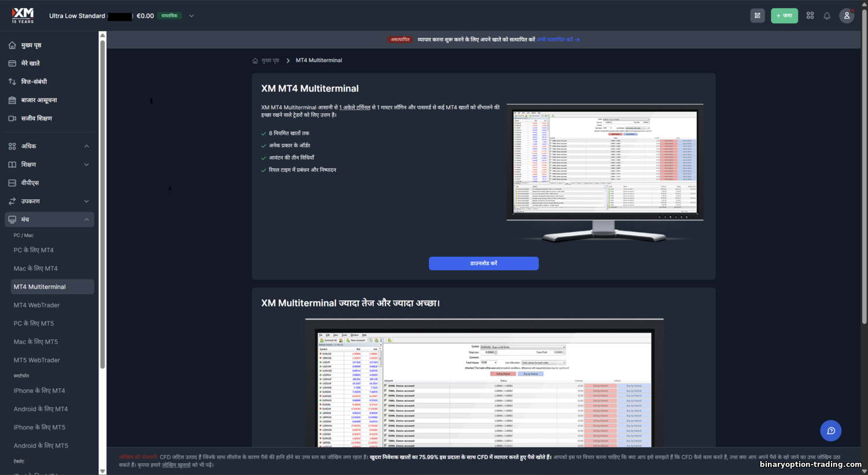
Task: Click the sidebar vertical scrollbar
Action: click(x=102, y=203)
